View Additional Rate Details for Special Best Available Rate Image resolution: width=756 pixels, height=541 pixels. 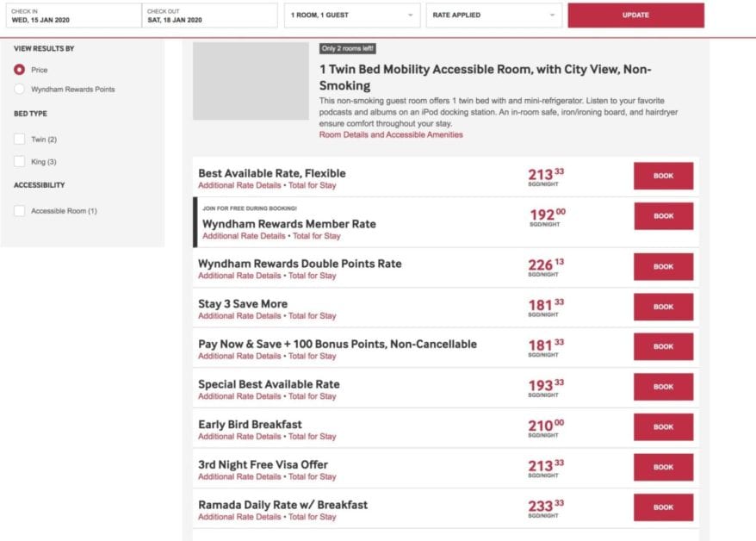tap(239, 396)
